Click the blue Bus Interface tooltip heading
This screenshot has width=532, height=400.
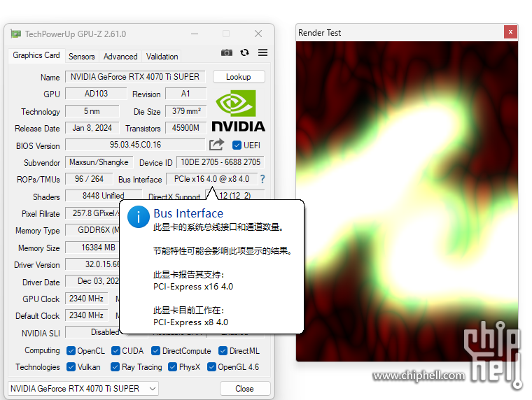[x=188, y=213]
